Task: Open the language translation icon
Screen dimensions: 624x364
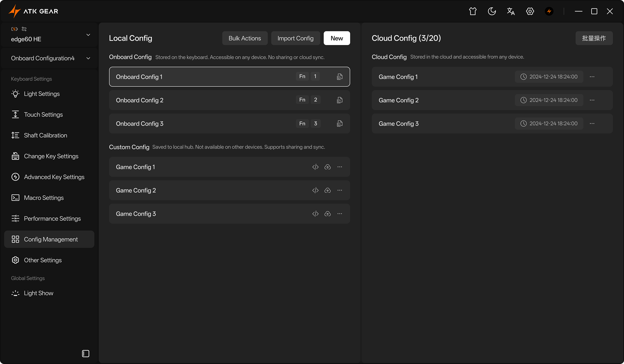Action: pyautogui.click(x=511, y=11)
